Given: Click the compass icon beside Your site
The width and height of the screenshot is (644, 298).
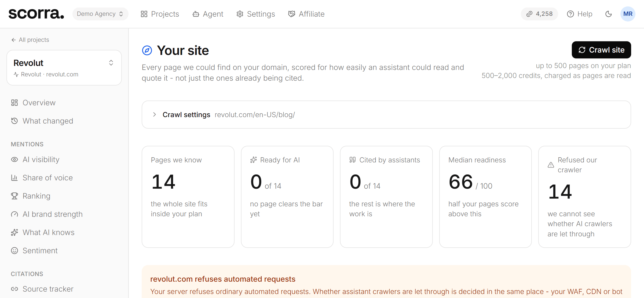Looking at the screenshot, I should pos(147,50).
